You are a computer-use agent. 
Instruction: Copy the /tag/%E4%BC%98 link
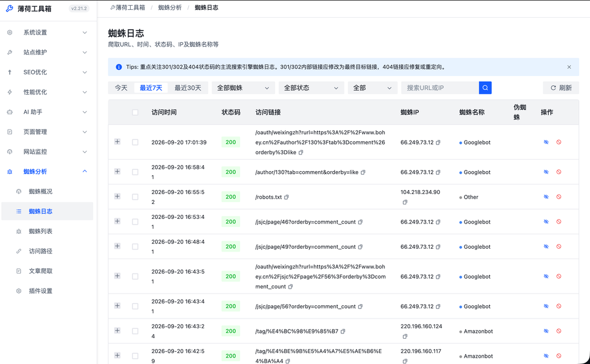343,331
